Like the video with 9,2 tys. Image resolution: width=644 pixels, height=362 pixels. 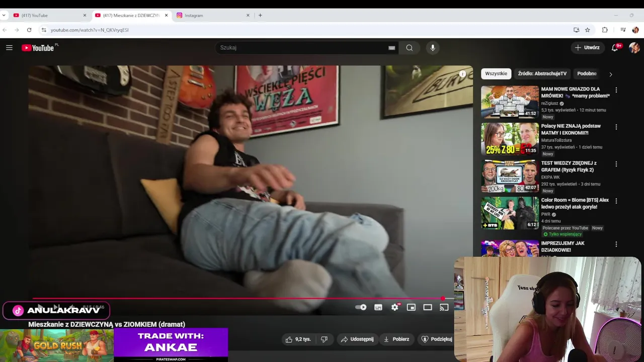(298, 339)
